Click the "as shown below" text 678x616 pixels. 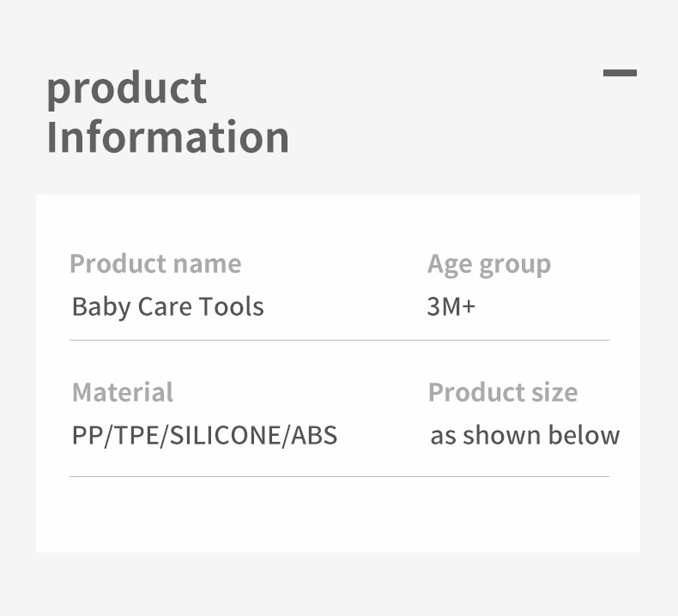(x=524, y=435)
